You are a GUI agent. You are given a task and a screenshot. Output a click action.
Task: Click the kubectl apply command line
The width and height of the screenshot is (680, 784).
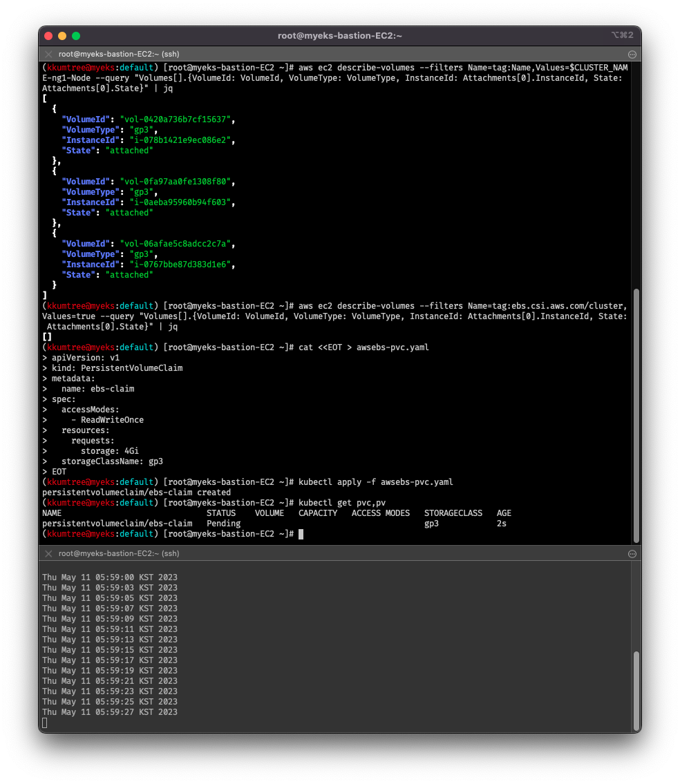pos(247,482)
